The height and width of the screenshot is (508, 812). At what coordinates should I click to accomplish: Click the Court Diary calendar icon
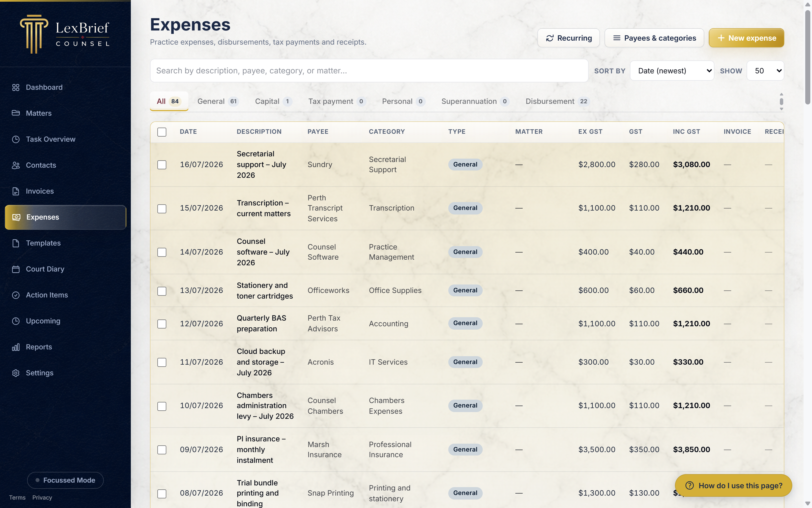tap(16, 269)
